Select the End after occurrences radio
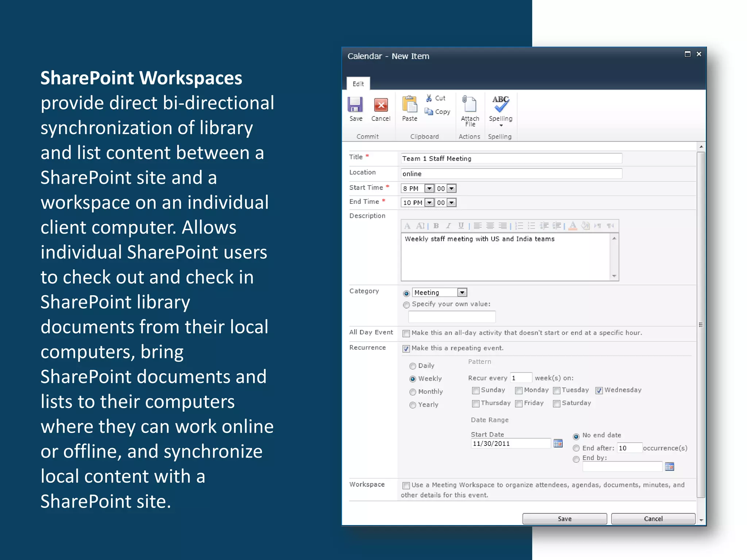 pos(576,448)
